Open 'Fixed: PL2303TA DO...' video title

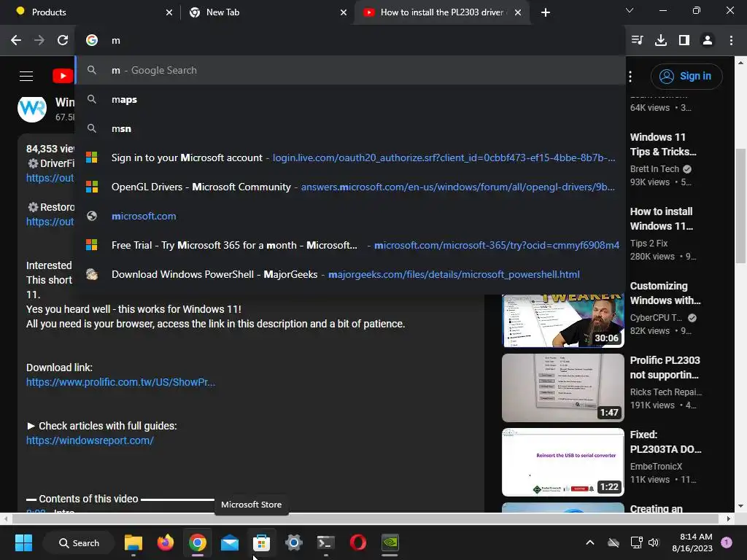pyautogui.click(x=665, y=442)
